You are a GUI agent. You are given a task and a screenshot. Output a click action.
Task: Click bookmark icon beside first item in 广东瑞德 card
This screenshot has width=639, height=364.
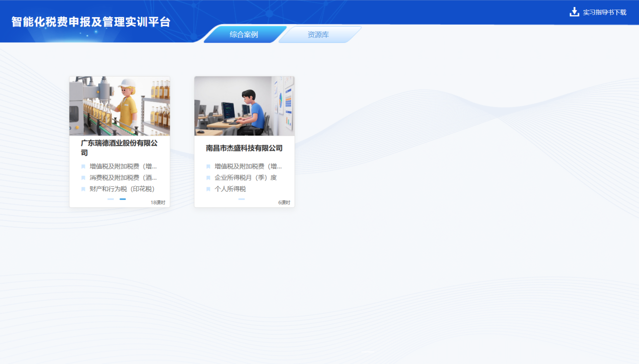click(x=83, y=167)
